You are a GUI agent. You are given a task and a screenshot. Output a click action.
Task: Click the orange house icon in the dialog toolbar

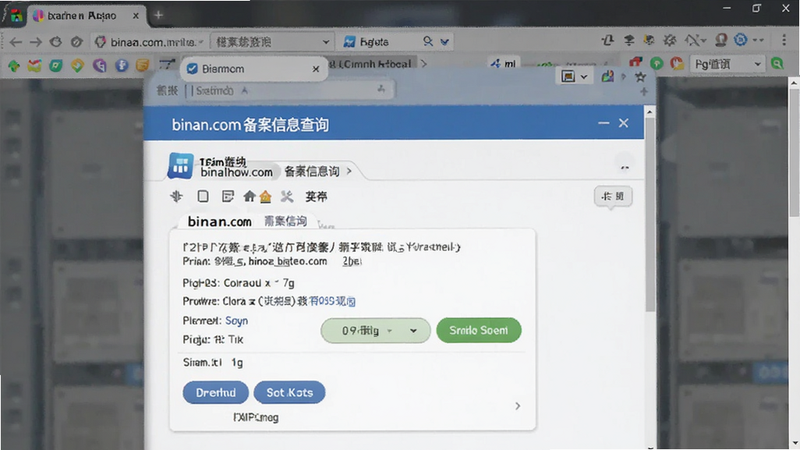coord(265,196)
